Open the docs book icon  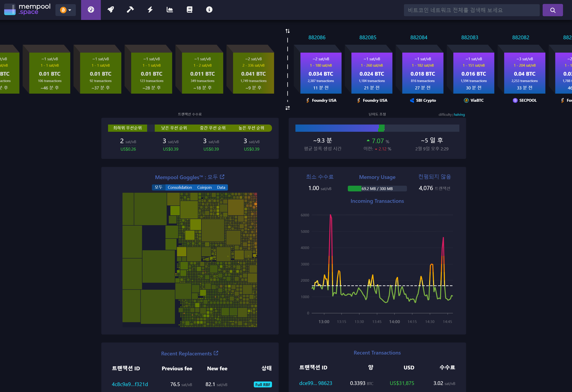(x=189, y=10)
